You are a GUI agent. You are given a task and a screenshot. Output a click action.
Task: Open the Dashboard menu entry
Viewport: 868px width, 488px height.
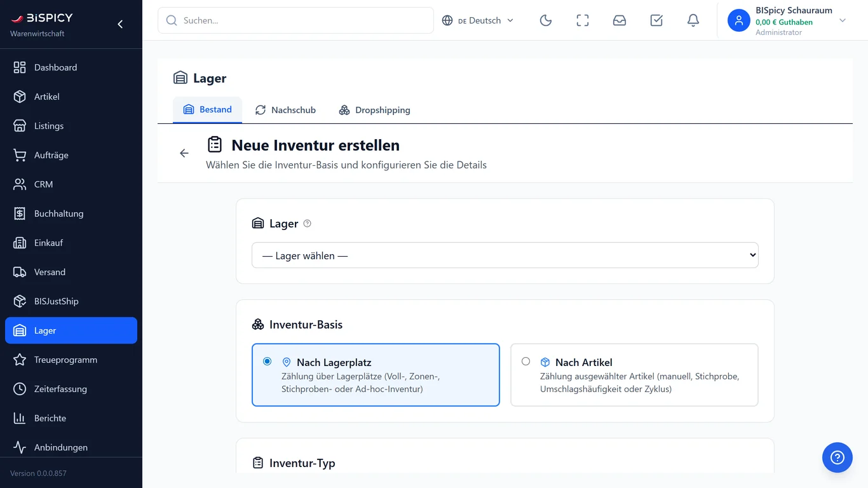point(71,67)
